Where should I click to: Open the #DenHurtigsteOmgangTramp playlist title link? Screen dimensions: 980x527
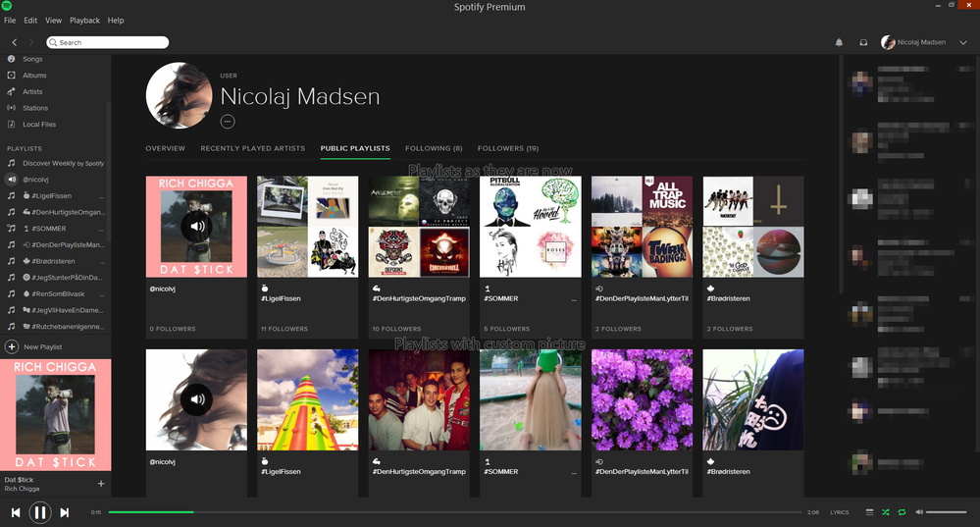click(420, 298)
